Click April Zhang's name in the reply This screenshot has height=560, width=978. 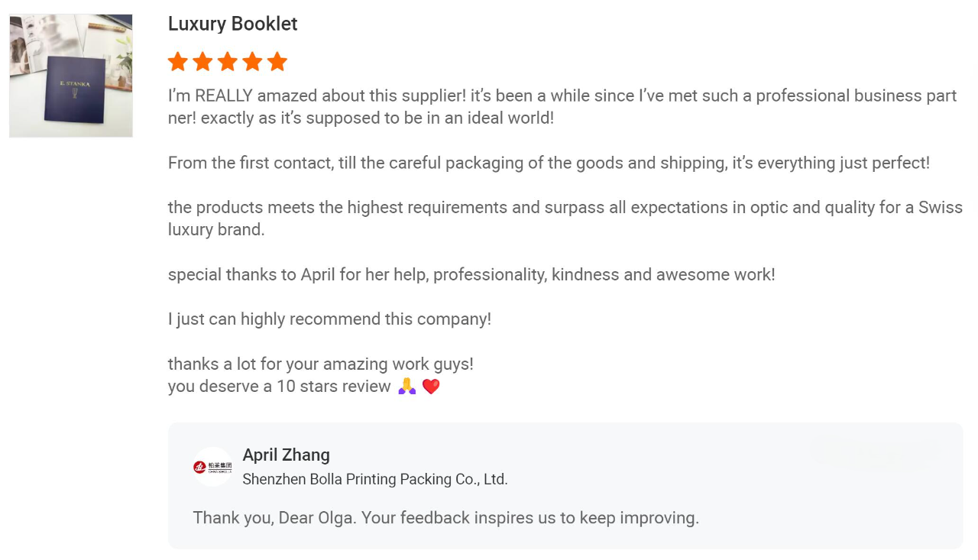click(287, 455)
